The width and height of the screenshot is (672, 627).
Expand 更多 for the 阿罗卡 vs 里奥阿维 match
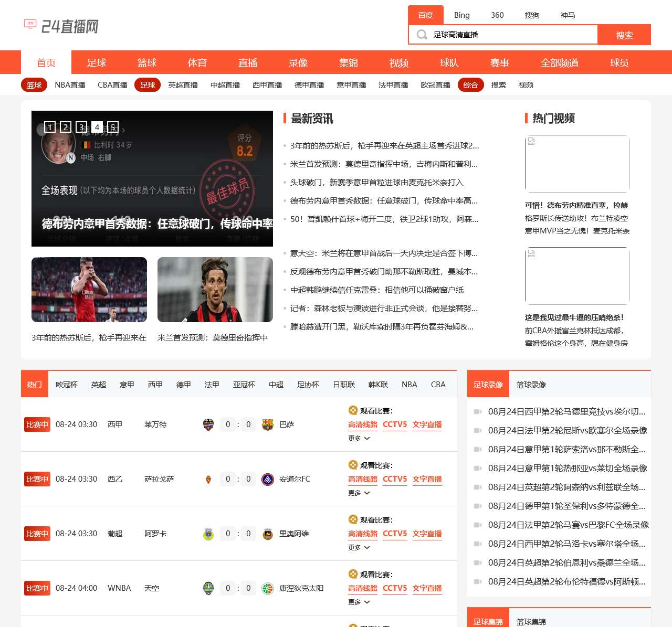pyautogui.click(x=359, y=547)
